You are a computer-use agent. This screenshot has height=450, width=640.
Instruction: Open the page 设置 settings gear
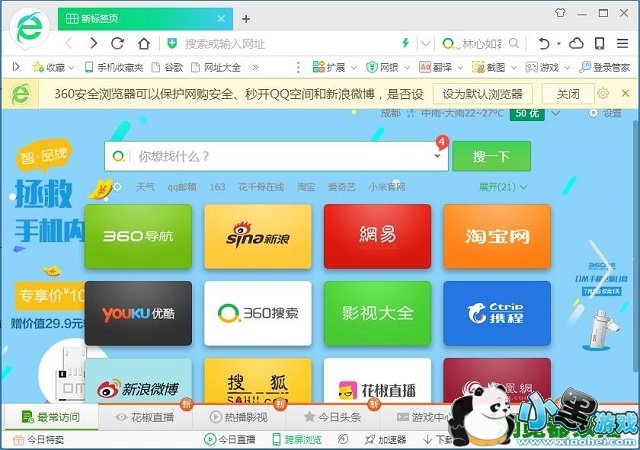point(605,113)
